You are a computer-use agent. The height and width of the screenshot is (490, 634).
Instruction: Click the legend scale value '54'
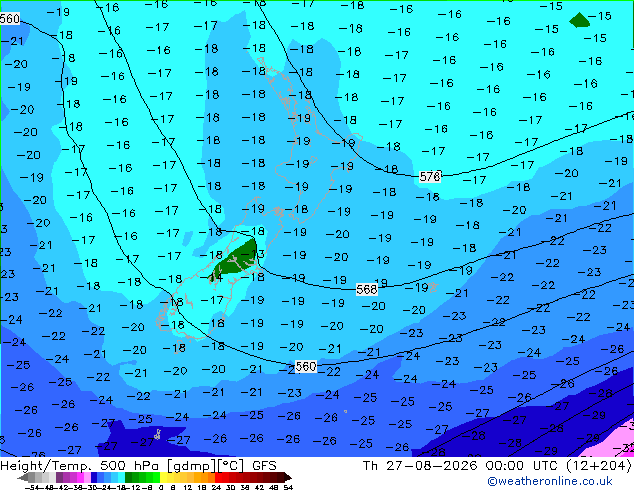coord(288,487)
